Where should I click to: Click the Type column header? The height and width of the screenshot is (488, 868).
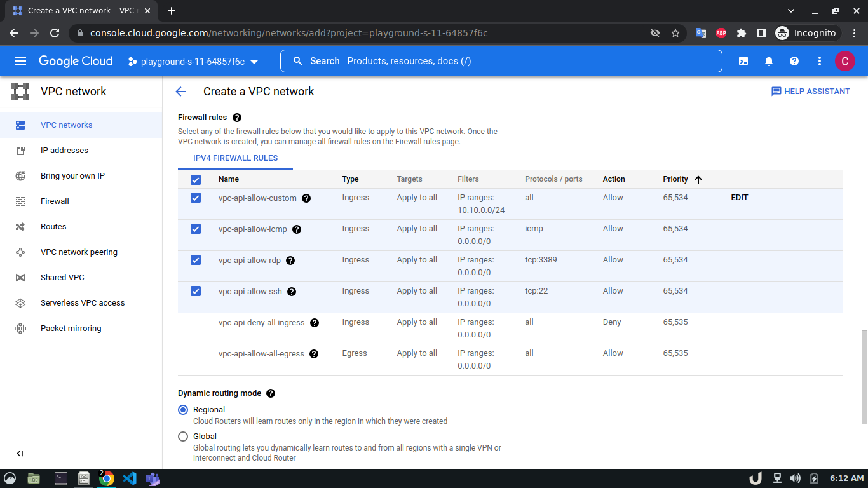tap(351, 179)
